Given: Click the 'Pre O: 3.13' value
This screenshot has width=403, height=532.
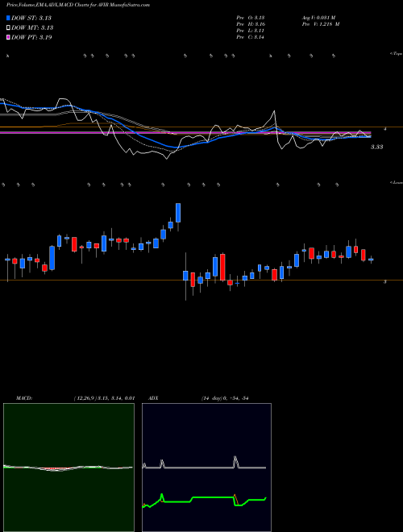Looking at the screenshot, I should tap(251, 17).
